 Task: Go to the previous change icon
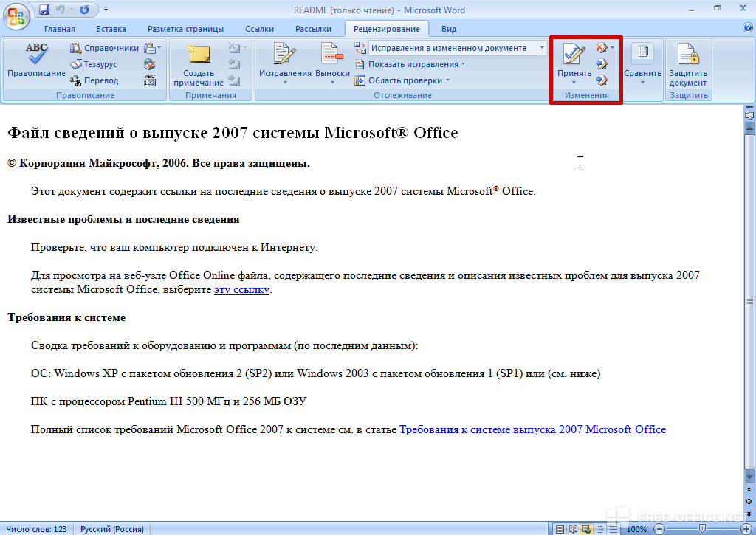(601, 63)
